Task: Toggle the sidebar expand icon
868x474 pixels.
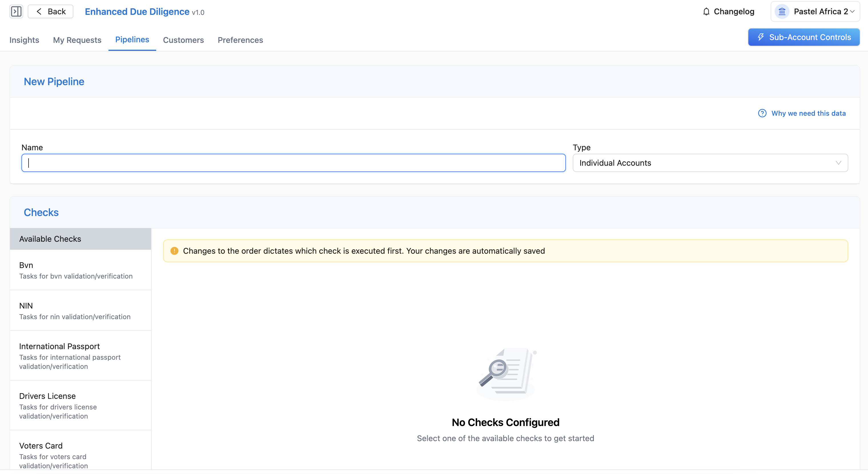Action: pyautogui.click(x=16, y=11)
